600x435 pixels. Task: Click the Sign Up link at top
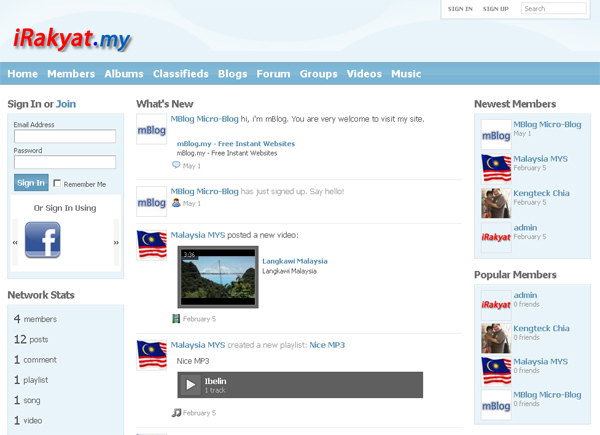point(495,9)
